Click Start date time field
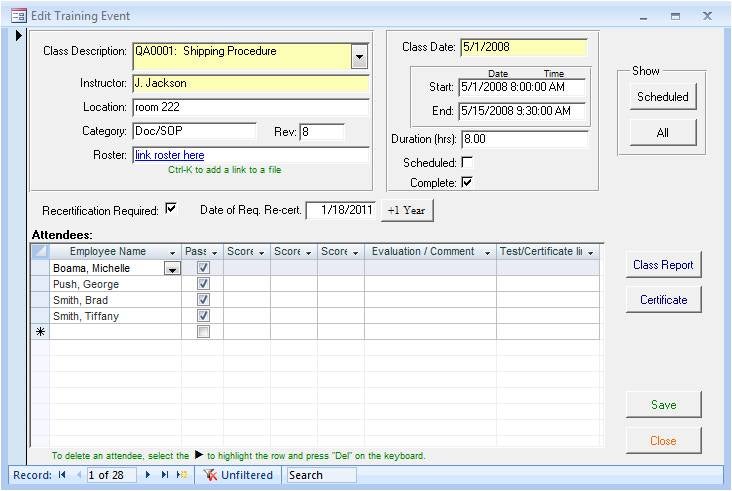 point(522,87)
